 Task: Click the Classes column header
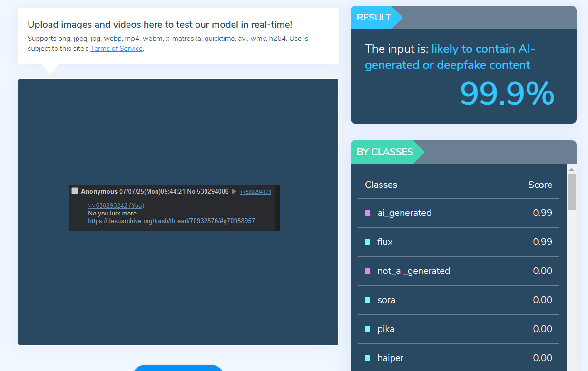pyautogui.click(x=381, y=185)
